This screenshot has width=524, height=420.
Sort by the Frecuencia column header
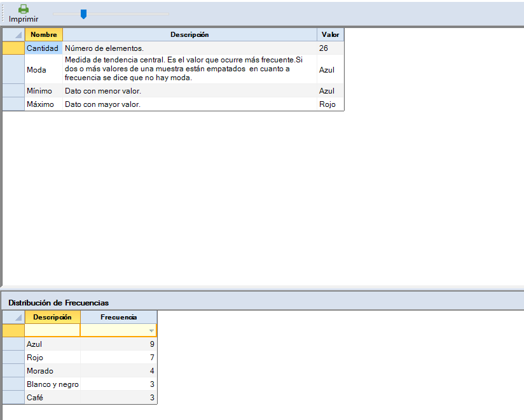coord(118,317)
